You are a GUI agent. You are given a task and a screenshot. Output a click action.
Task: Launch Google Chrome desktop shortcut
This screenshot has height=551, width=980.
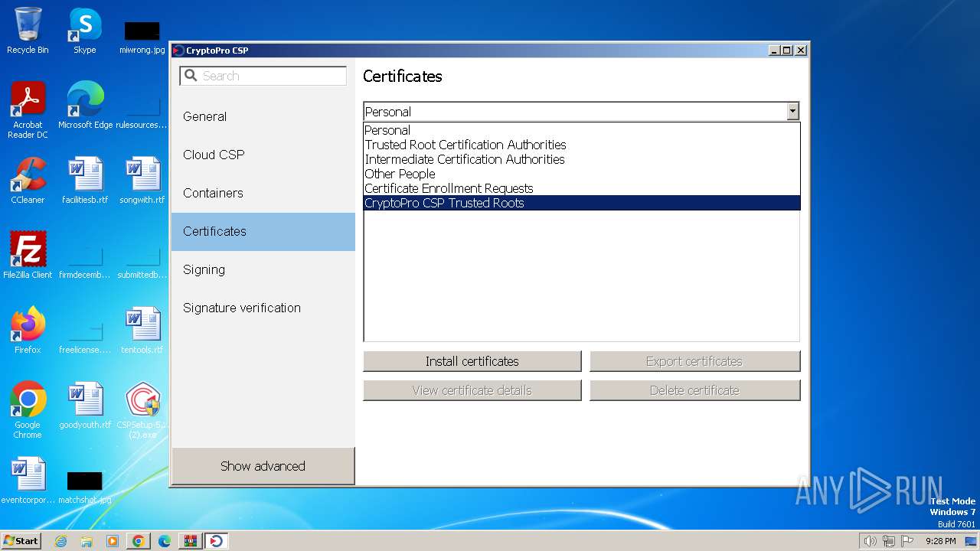28,410
